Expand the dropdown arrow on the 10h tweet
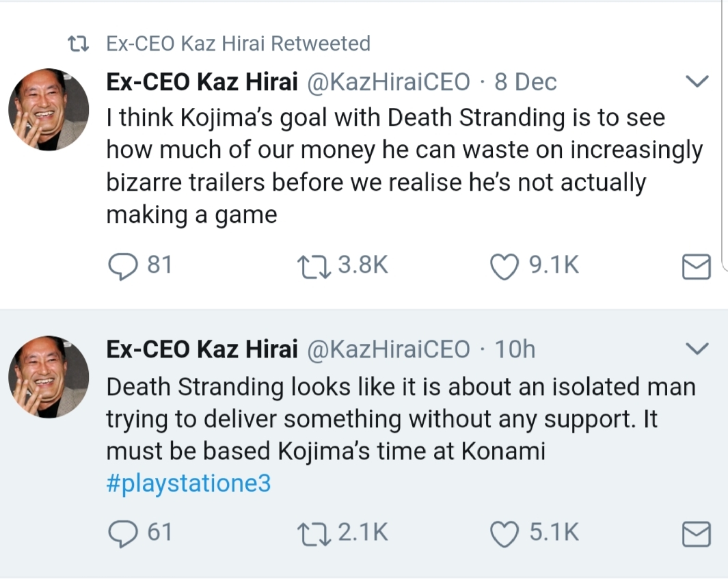The width and height of the screenshot is (728, 579). click(x=697, y=349)
